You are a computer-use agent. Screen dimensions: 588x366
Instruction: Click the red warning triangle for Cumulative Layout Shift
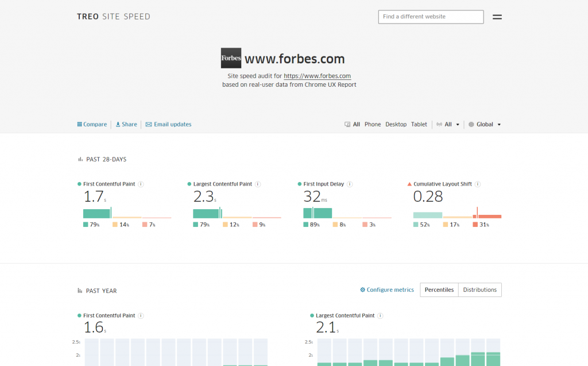click(x=409, y=184)
